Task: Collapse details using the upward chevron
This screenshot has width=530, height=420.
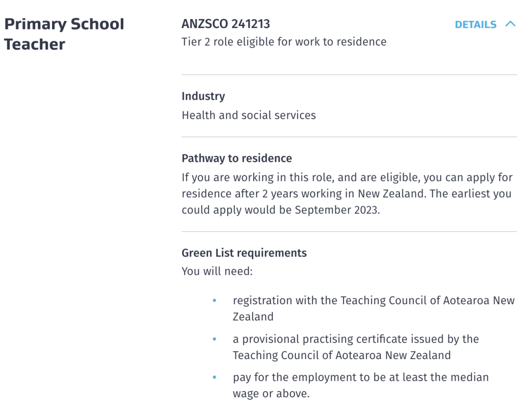Action: (x=510, y=24)
